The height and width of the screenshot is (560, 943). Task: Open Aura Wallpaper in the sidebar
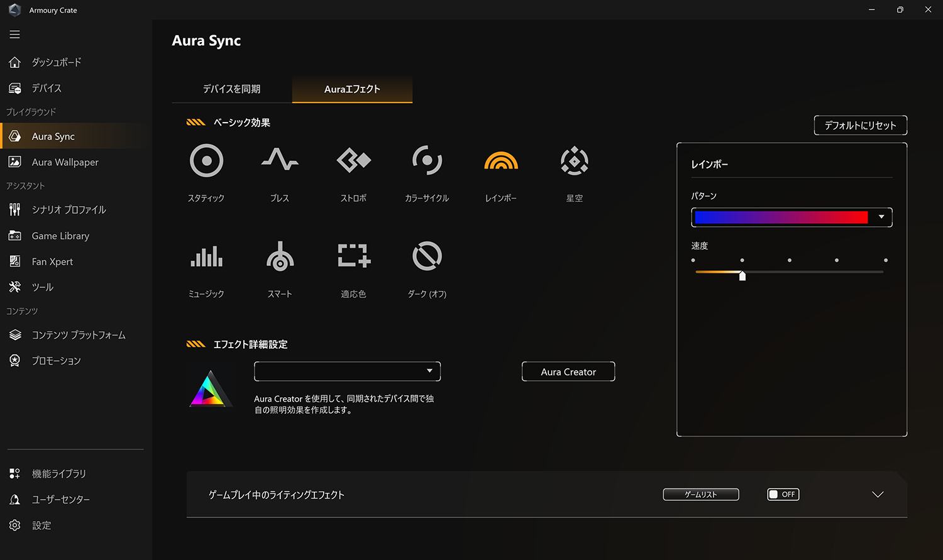click(65, 162)
